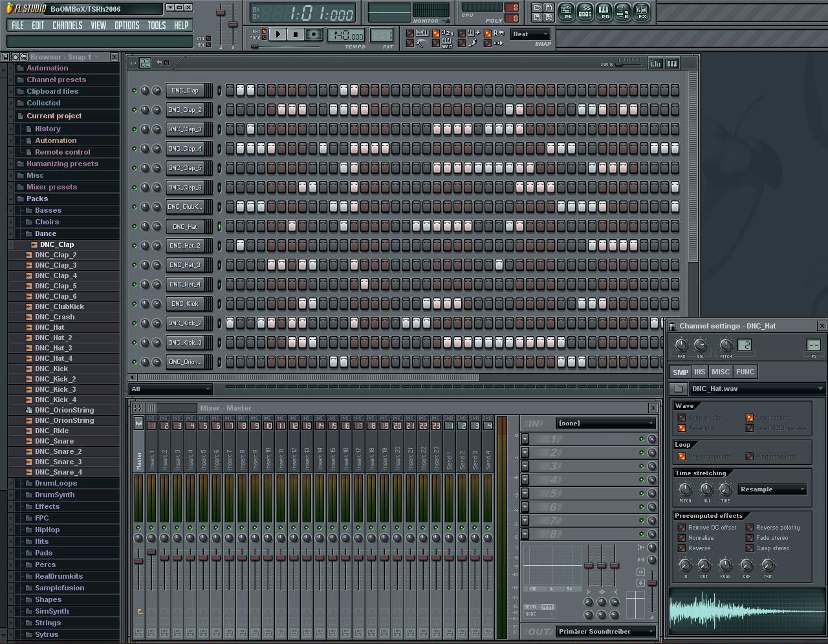Enable Normalize in Precomputed effects
Screen dimensions: 828x644
tap(682, 538)
